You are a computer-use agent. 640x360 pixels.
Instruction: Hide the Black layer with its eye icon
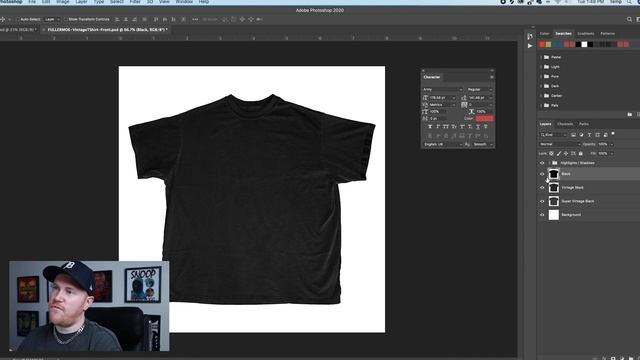click(542, 174)
